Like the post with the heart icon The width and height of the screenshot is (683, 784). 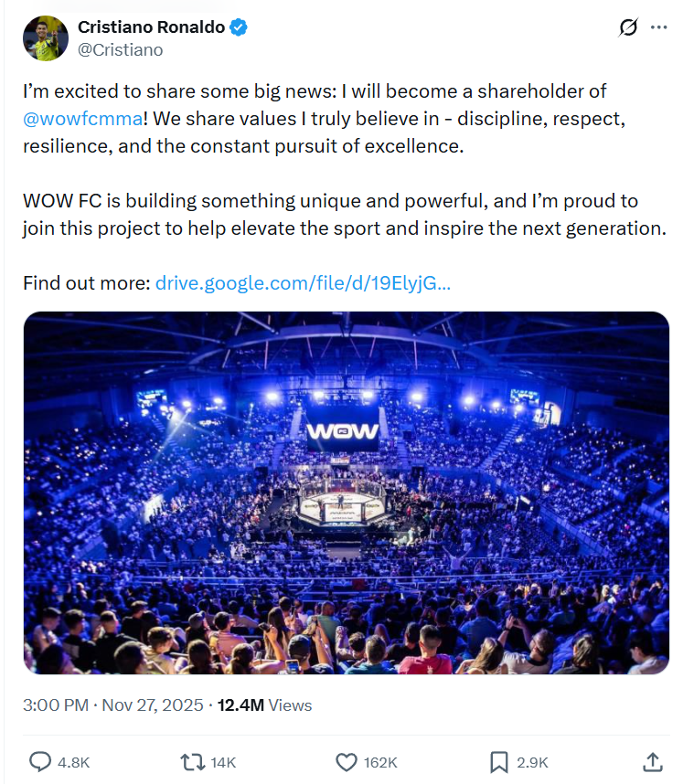(x=346, y=761)
